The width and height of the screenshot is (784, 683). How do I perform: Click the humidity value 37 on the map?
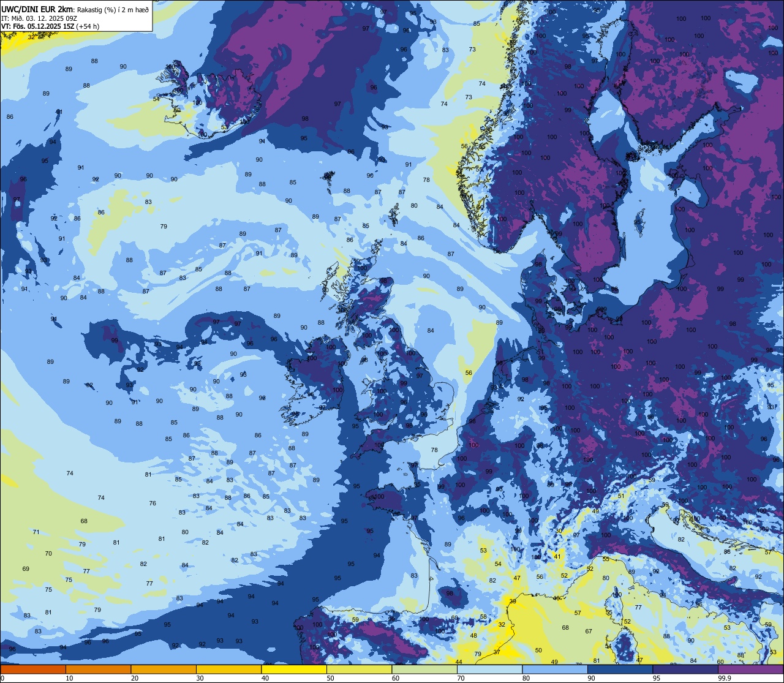click(497, 652)
